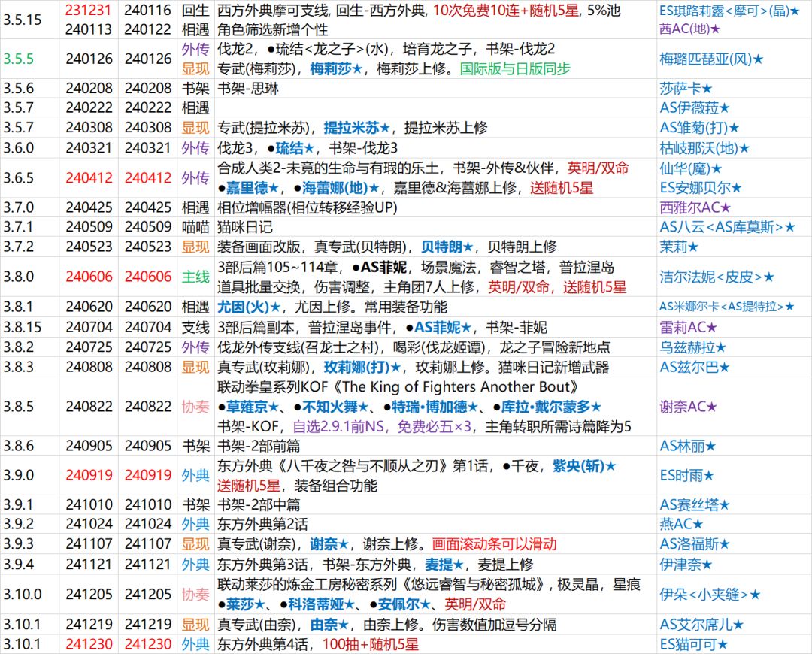Select the character name 乌兹赫拉★
The image size is (812, 654).
[x=693, y=347]
